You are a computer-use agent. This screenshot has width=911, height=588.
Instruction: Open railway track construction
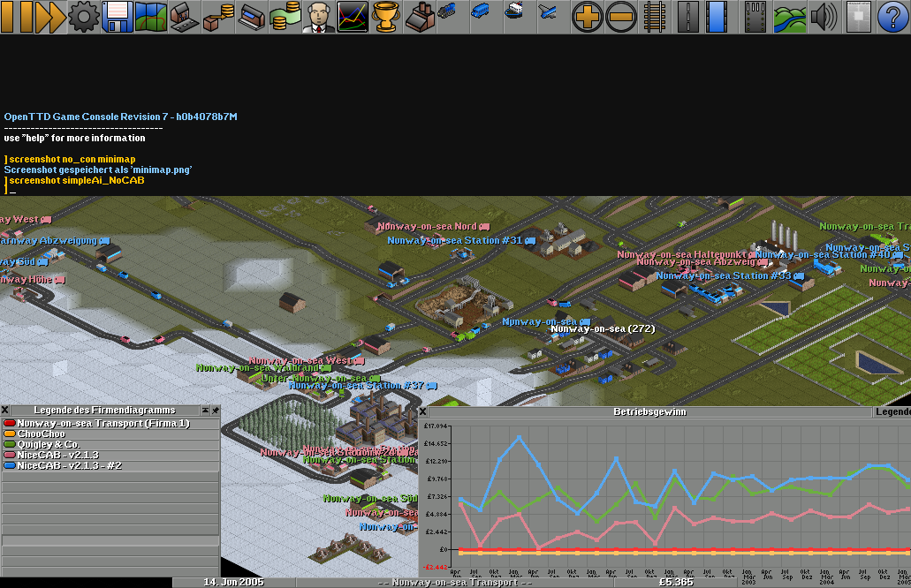pos(655,17)
